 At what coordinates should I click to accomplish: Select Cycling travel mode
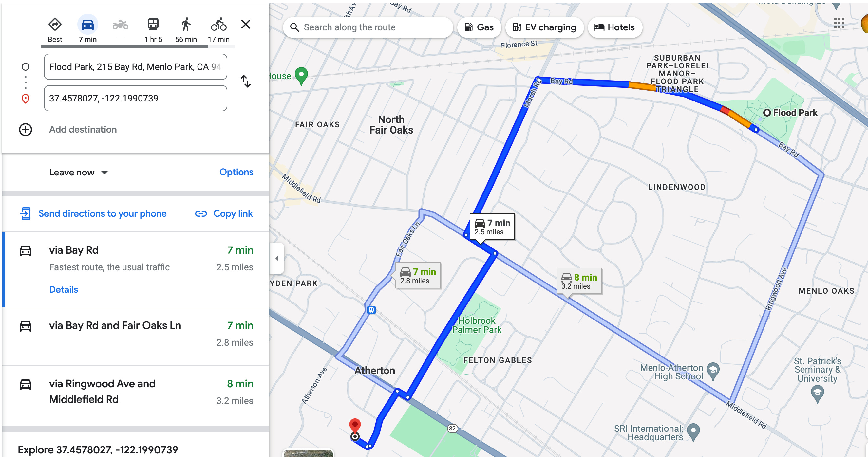point(218,25)
